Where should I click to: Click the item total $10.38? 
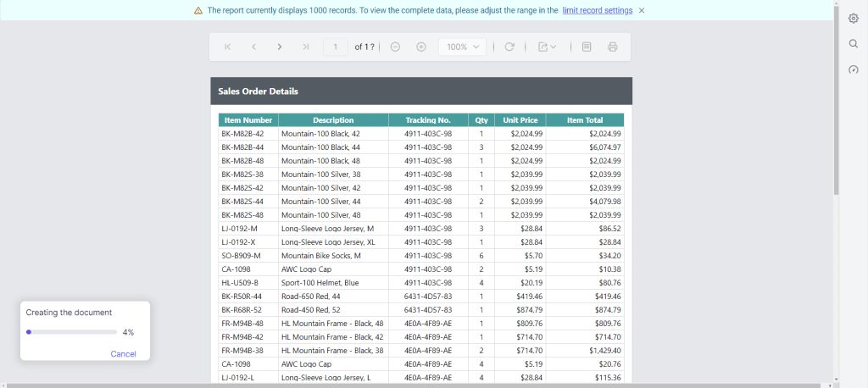coord(609,269)
